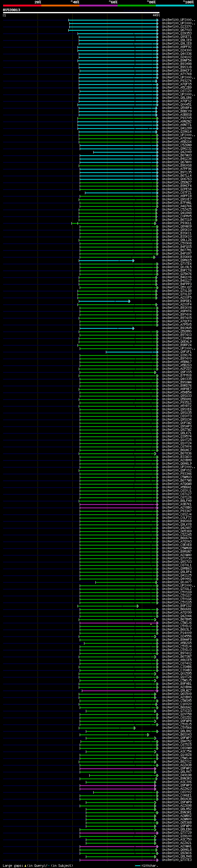Select label UniRef100_C5WSJ6
Viewport: 197px width, 868px height.
coord(176,623)
